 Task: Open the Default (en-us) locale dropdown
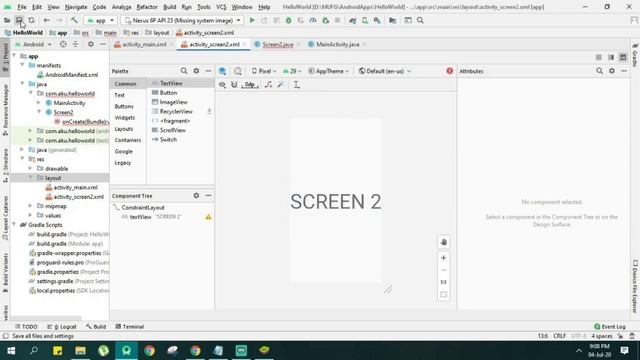(x=384, y=71)
